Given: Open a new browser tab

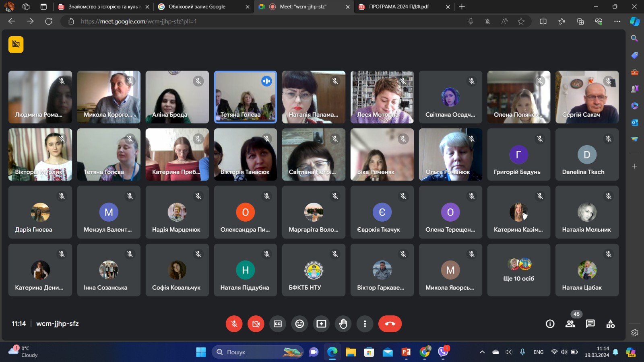Looking at the screenshot, I should 462,7.
